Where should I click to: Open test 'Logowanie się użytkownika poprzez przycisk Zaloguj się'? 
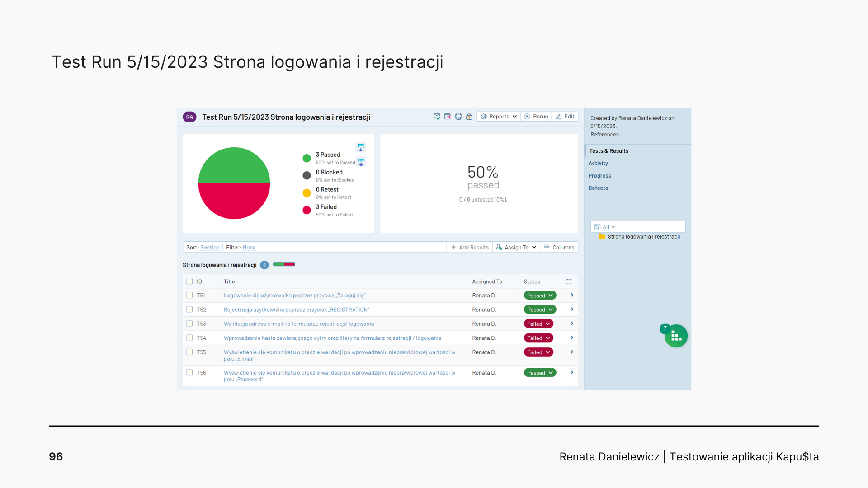[294, 296]
